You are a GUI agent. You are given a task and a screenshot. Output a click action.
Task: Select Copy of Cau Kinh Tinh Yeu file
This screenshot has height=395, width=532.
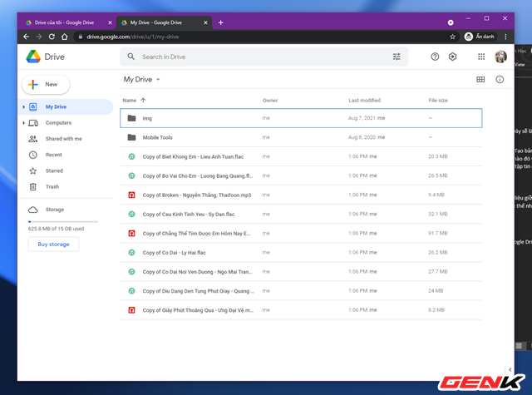(301, 214)
